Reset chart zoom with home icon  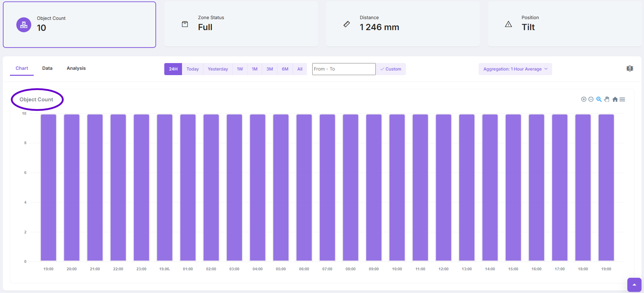coord(615,99)
